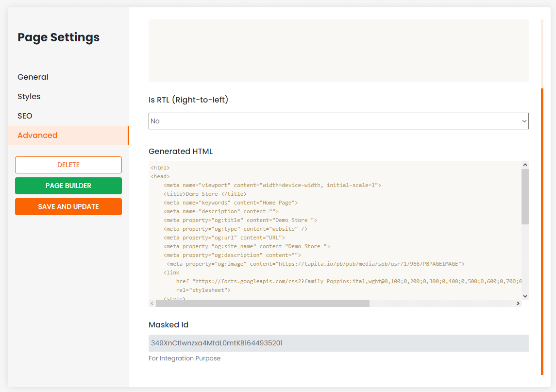Click inside the empty text area at top
The height and width of the screenshot is (392, 556).
click(338, 51)
